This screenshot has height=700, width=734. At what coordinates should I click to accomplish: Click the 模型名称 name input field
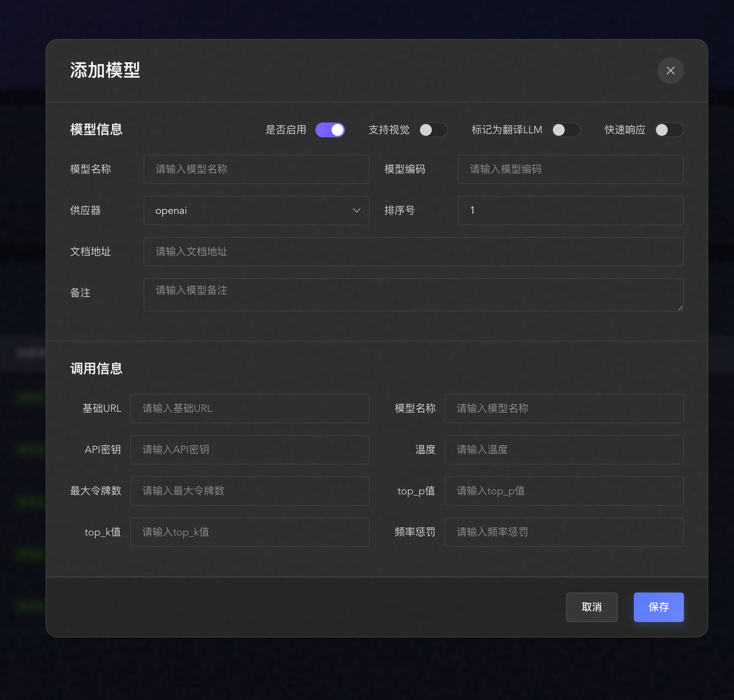[256, 169]
